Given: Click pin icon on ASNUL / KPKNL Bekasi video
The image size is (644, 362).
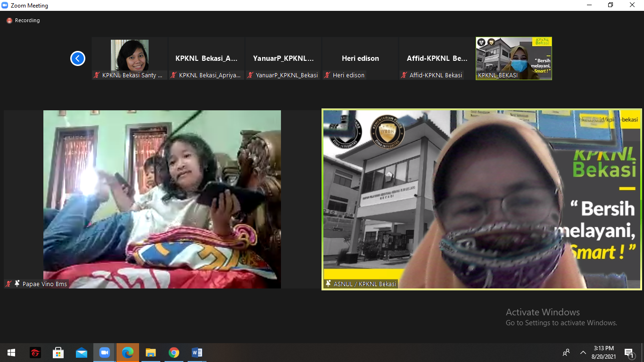Looking at the screenshot, I should pyautogui.click(x=328, y=284).
